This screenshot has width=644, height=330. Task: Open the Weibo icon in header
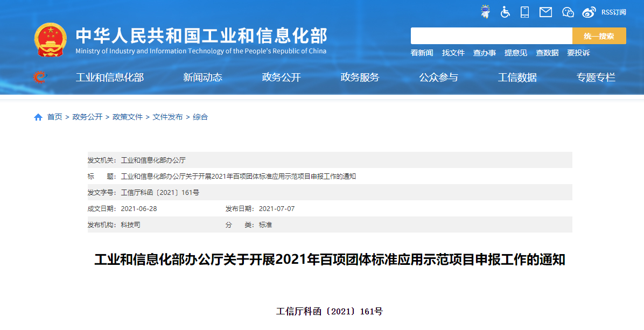tap(589, 12)
